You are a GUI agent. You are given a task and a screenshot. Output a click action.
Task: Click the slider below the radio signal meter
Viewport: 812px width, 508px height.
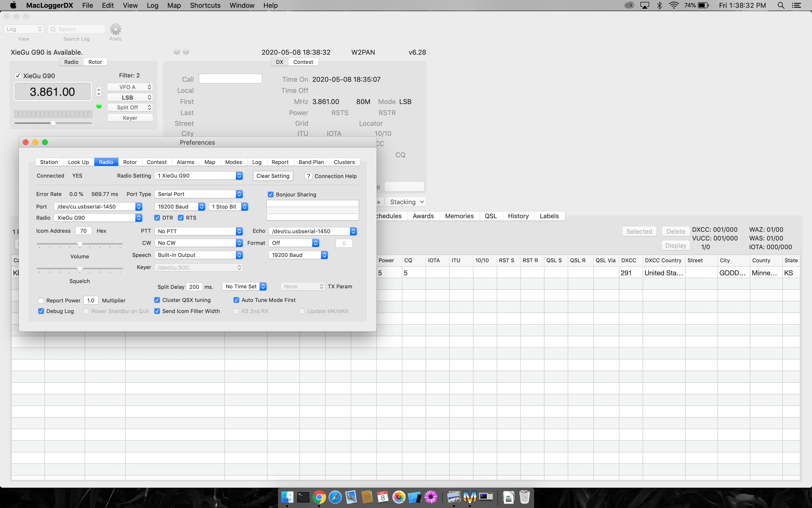53,123
